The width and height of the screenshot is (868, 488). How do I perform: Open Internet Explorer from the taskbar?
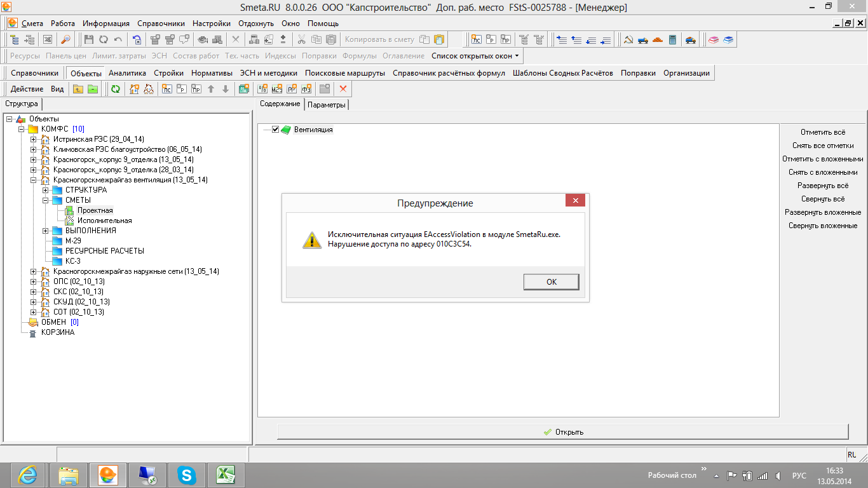[28, 475]
